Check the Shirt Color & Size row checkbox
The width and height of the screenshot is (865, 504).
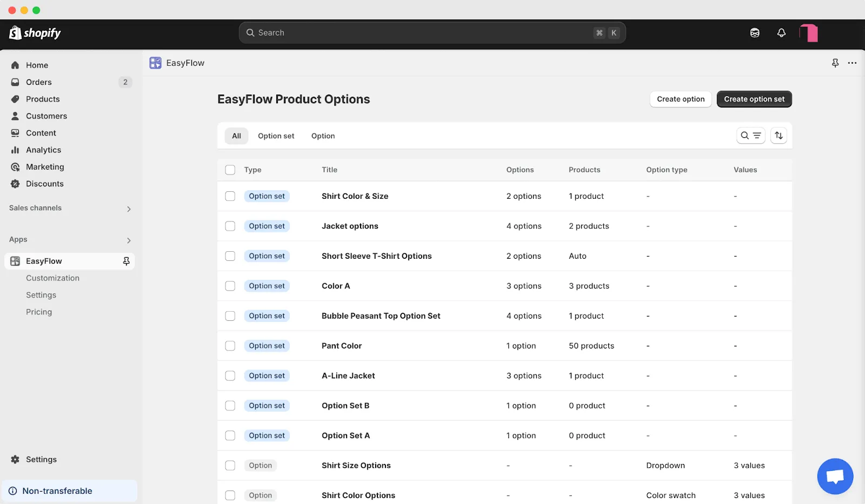coord(230,196)
